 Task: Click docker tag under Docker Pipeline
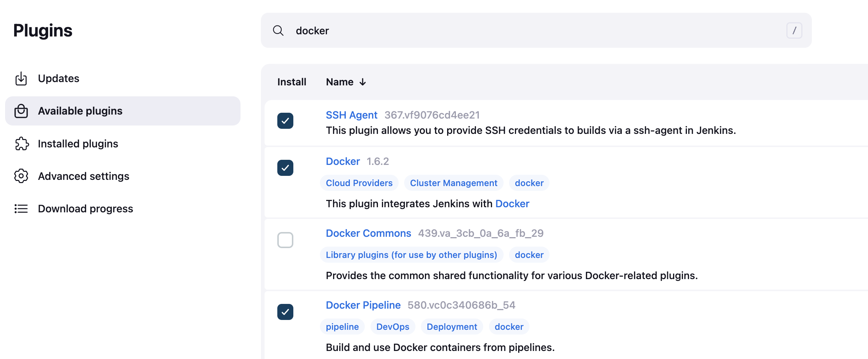tap(509, 327)
